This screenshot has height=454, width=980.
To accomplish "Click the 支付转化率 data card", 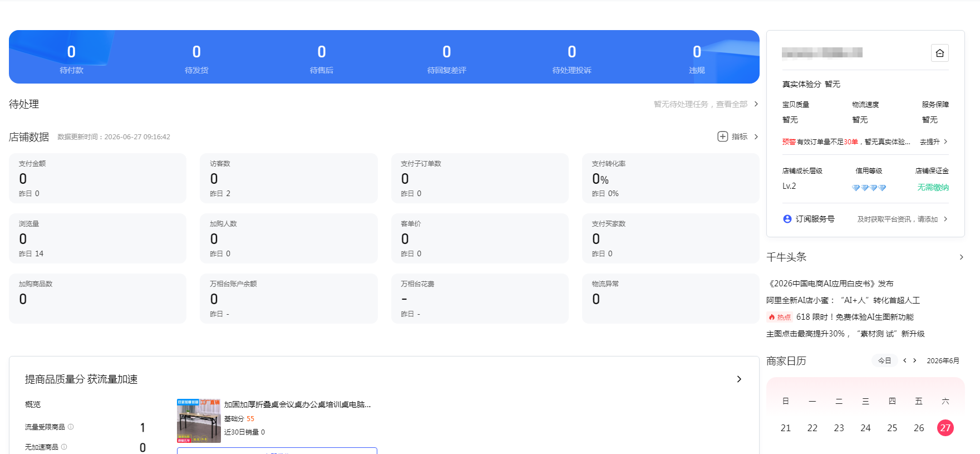I will [671, 178].
